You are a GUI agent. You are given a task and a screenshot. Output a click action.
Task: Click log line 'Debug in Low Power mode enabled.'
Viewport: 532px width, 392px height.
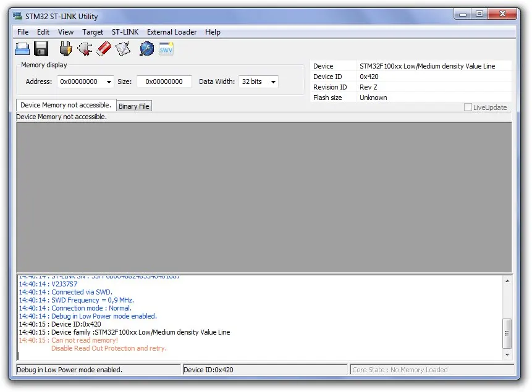pos(88,316)
